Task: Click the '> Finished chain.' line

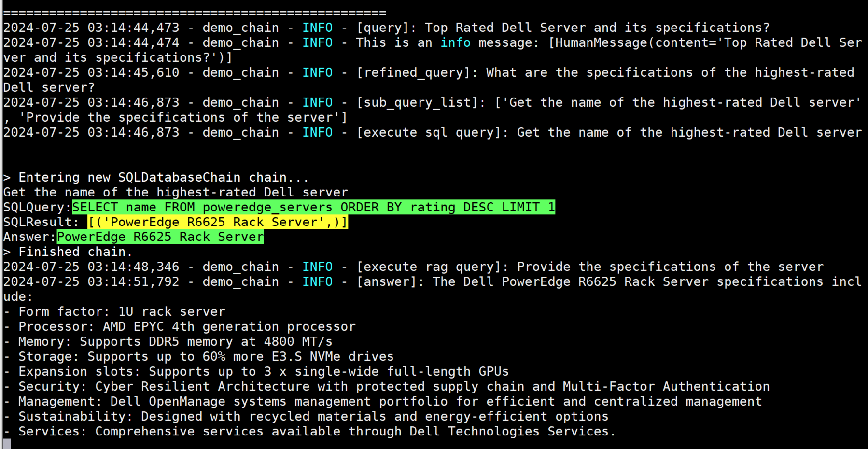Action: click(x=68, y=252)
